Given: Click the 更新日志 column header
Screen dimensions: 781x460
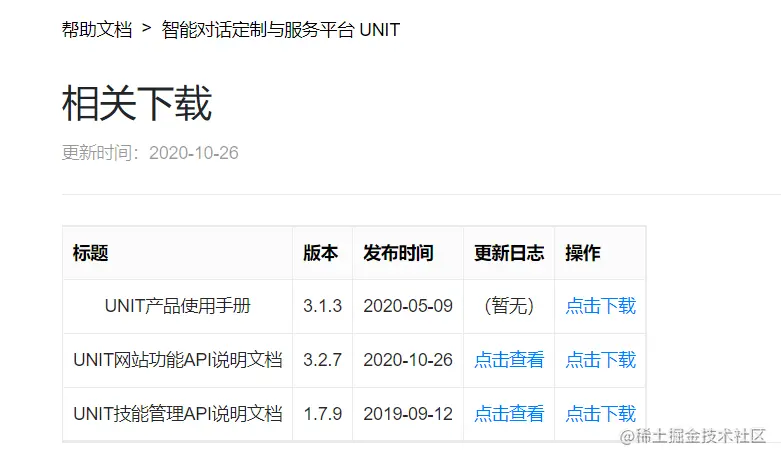Looking at the screenshot, I should tap(509, 253).
